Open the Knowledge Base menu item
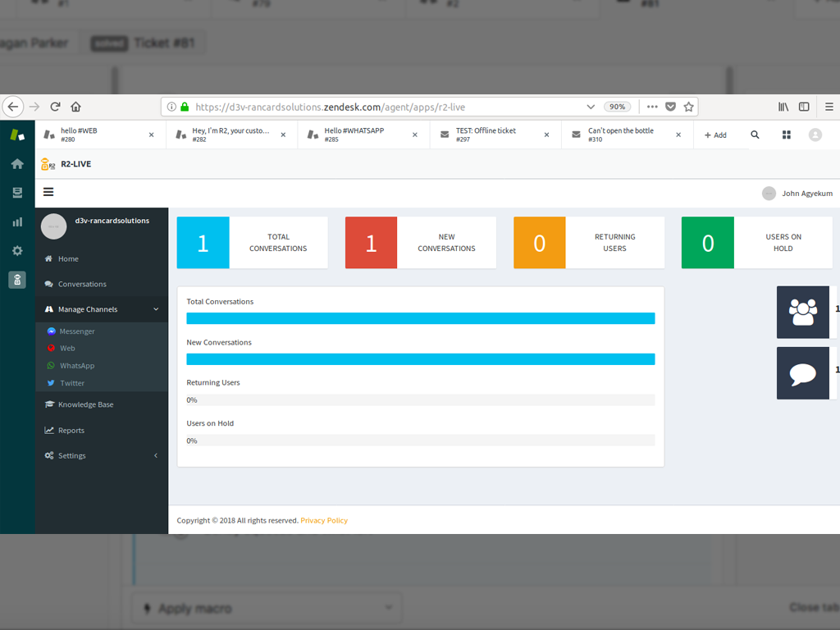This screenshot has height=630, width=840. (85, 404)
